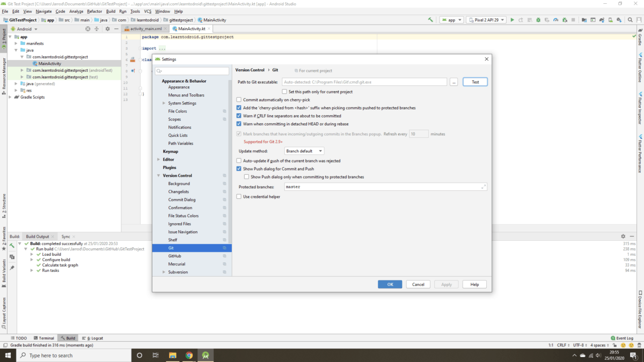Open the Branch default update method dropdown
The width and height of the screenshot is (644, 362).
point(304,151)
